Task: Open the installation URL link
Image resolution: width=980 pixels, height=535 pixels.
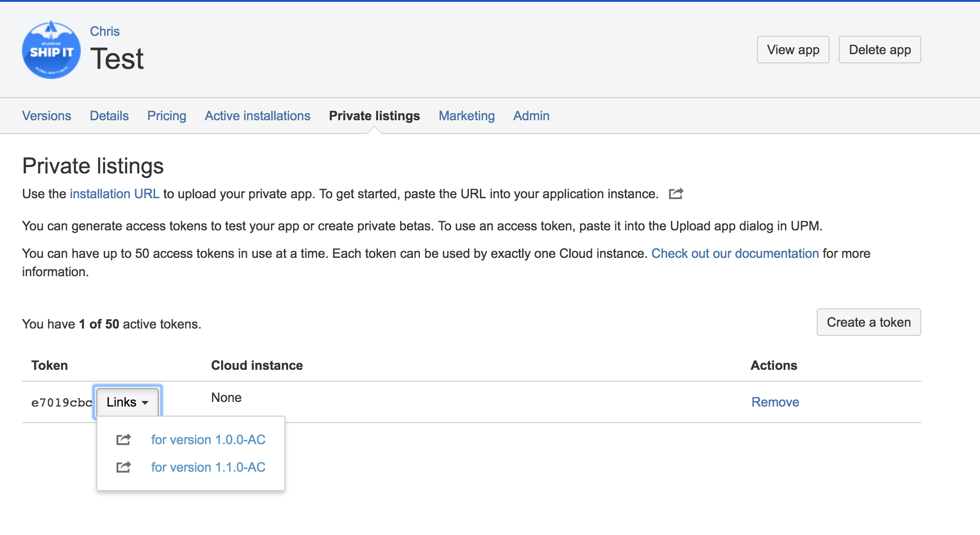Action: pos(115,194)
